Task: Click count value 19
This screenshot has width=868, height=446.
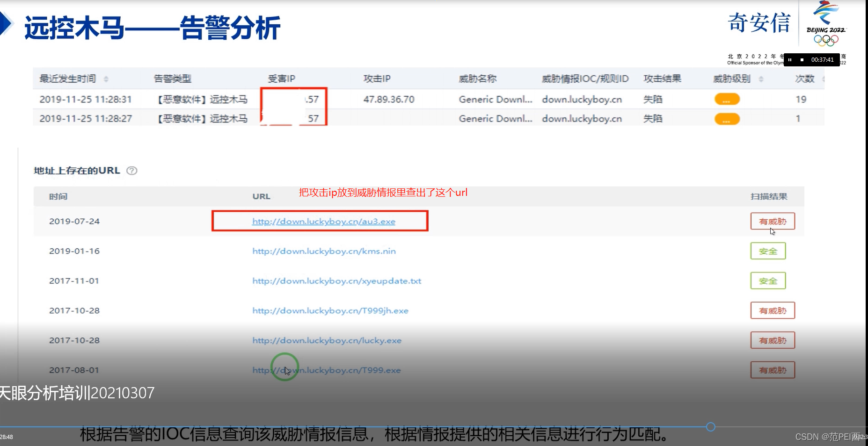Action: [x=801, y=99]
